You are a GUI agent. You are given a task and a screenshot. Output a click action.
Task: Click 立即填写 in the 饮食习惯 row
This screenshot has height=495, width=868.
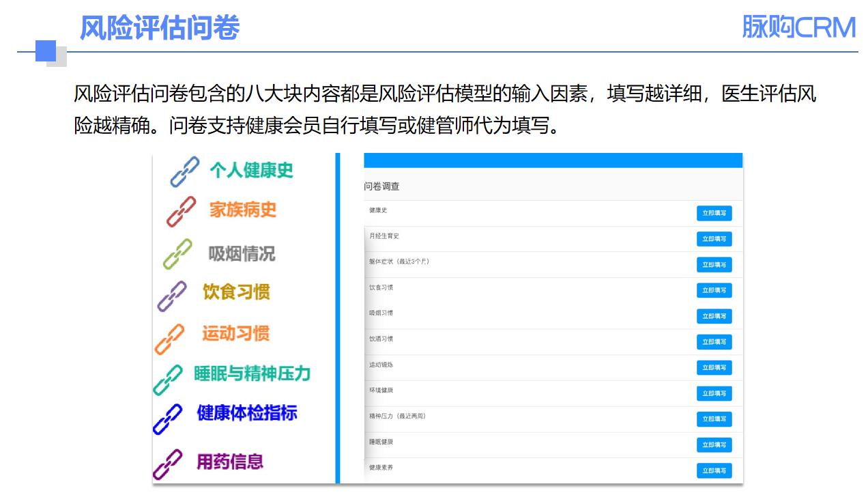point(714,290)
